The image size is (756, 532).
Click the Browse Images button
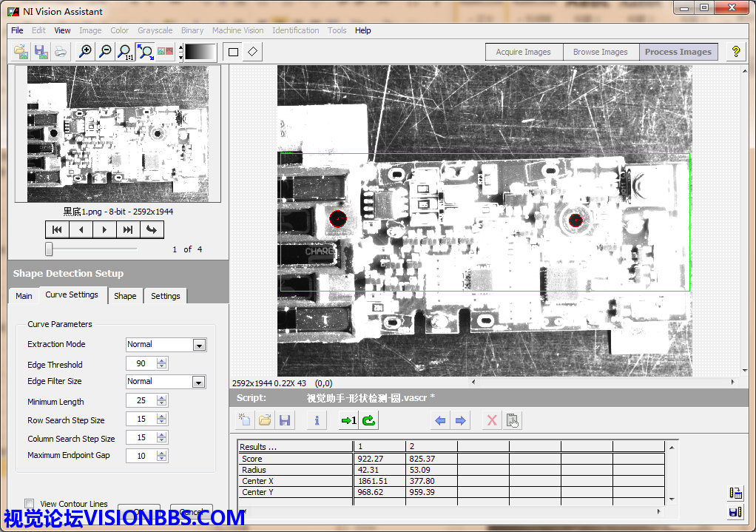pos(600,52)
